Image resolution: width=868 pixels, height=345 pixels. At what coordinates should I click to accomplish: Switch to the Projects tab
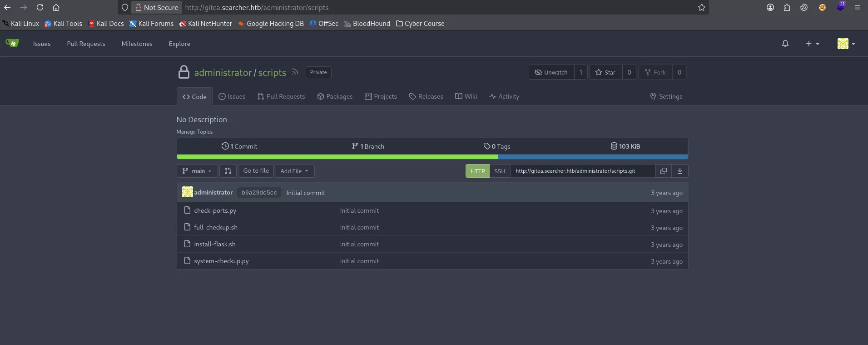(381, 96)
